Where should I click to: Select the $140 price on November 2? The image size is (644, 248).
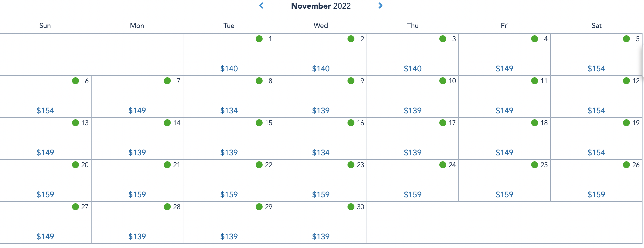pos(321,68)
